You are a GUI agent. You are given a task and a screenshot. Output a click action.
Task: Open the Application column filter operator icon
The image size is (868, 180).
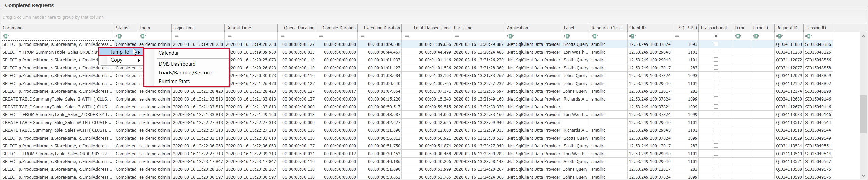(510, 36)
